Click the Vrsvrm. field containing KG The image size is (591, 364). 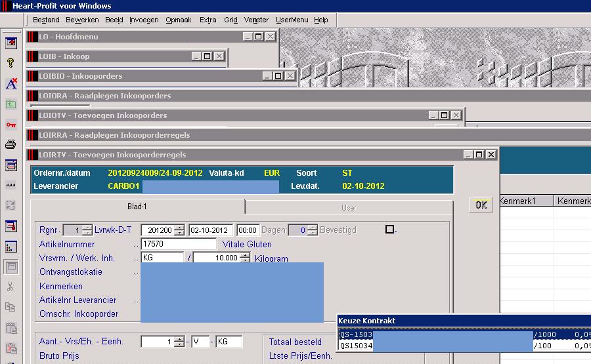(162, 258)
